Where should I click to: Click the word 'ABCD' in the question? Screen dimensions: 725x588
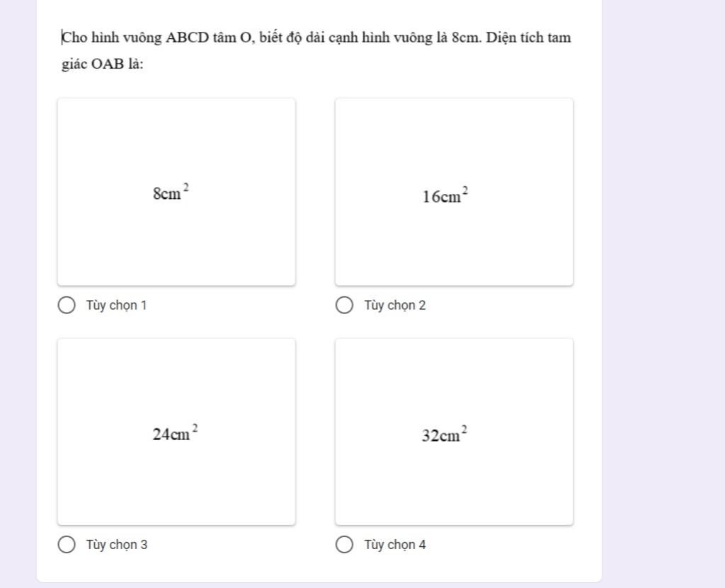click(187, 38)
